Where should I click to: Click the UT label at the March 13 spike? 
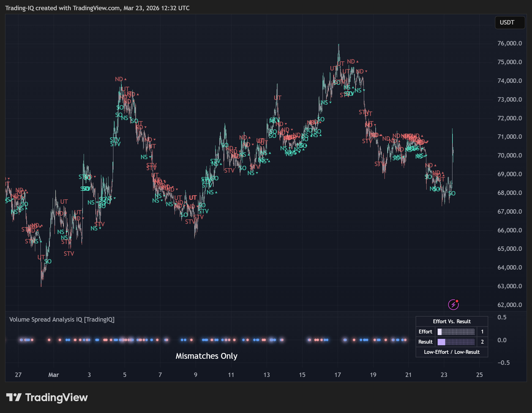point(277,98)
